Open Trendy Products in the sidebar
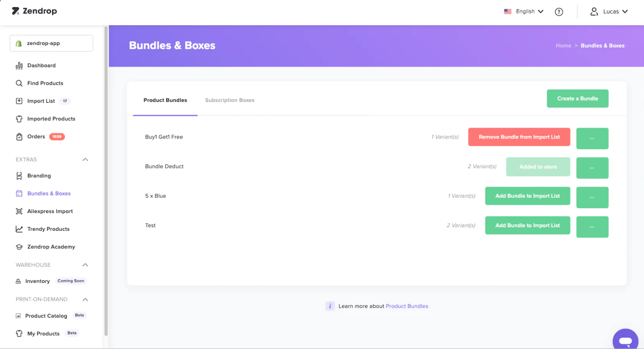Screen dimensions: 644x349 click(48, 229)
